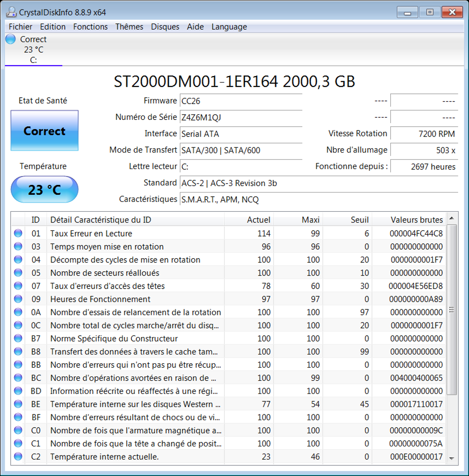Click the power-on hours value 2697 heures
The width and height of the screenshot is (469, 476).
point(424,166)
